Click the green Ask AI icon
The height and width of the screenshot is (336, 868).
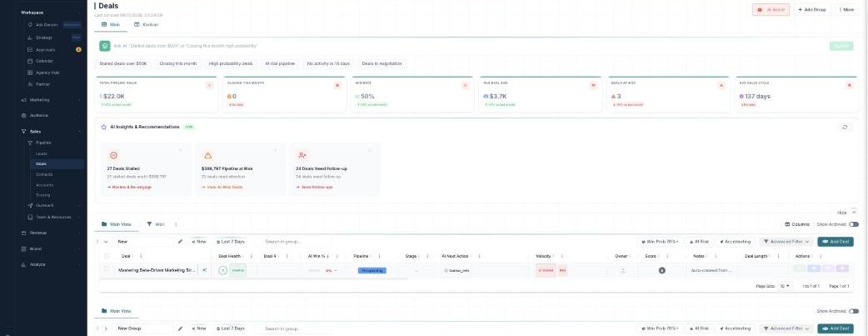click(105, 46)
